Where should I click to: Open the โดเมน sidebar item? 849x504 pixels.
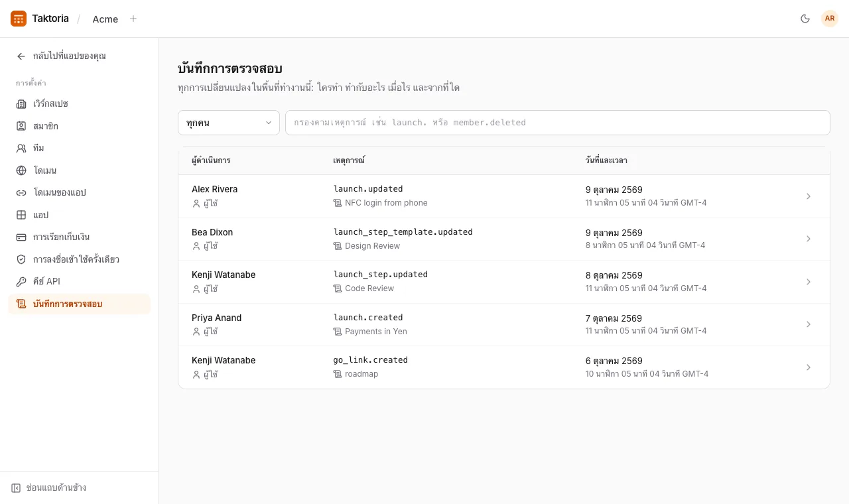80,170
